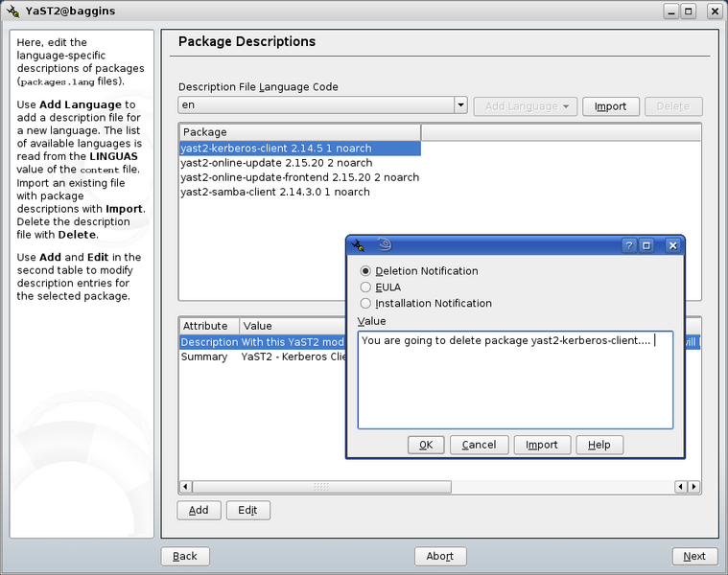Select the yast2-samba-client package row

click(275, 192)
